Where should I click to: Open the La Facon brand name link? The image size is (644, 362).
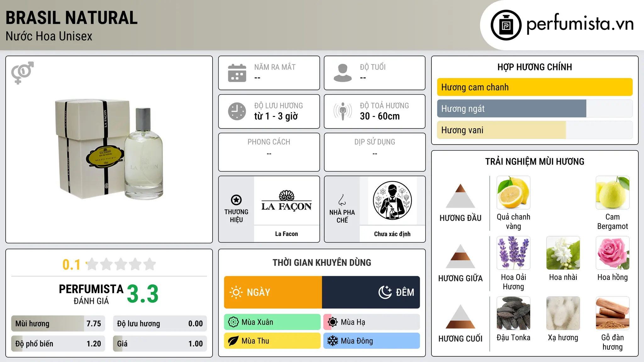286,234
